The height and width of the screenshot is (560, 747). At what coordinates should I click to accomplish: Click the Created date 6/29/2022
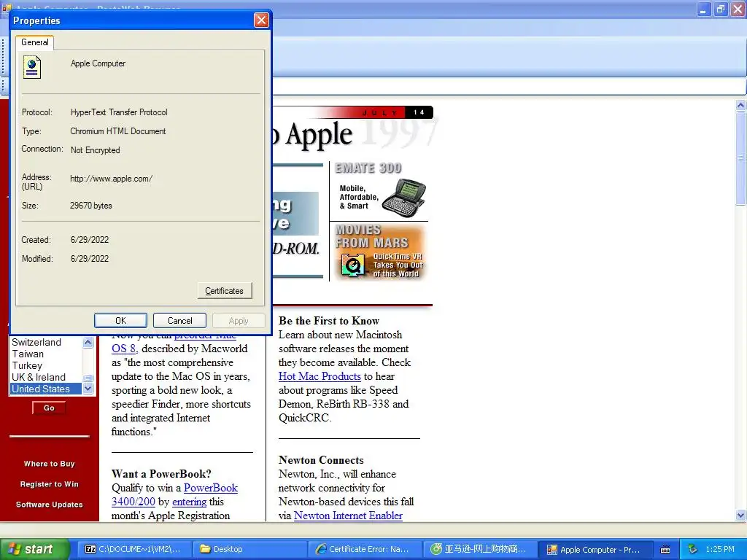90,240
